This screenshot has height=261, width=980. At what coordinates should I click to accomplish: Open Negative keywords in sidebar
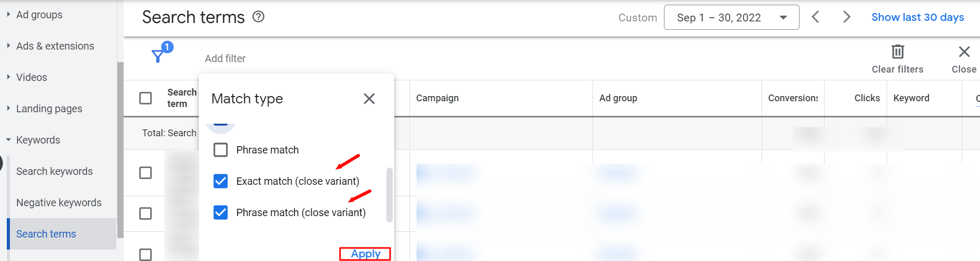pos(59,203)
